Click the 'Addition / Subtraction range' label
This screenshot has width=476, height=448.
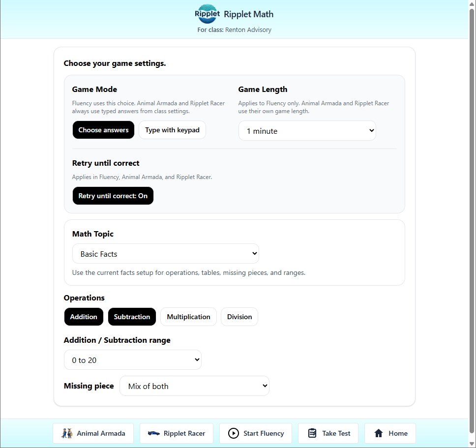click(117, 340)
